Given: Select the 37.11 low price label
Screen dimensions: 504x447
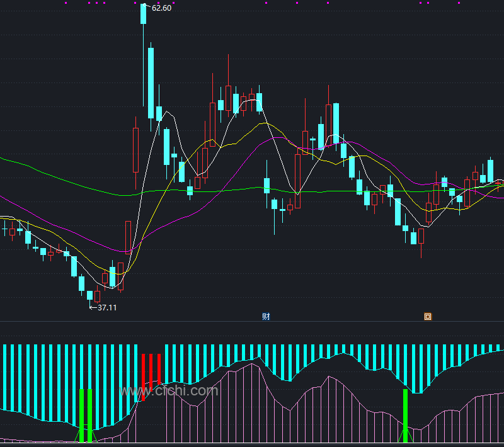Looking at the screenshot, I should 107,308.
